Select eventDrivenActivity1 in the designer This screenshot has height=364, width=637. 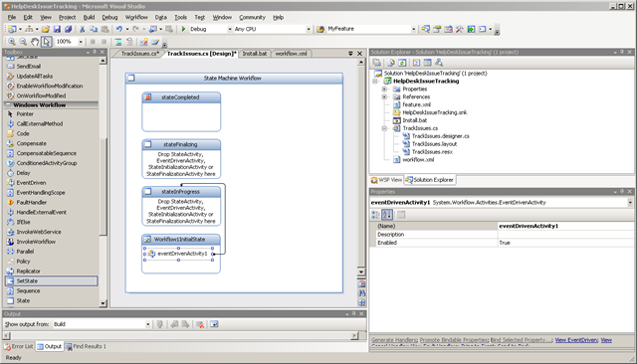click(178, 254)
